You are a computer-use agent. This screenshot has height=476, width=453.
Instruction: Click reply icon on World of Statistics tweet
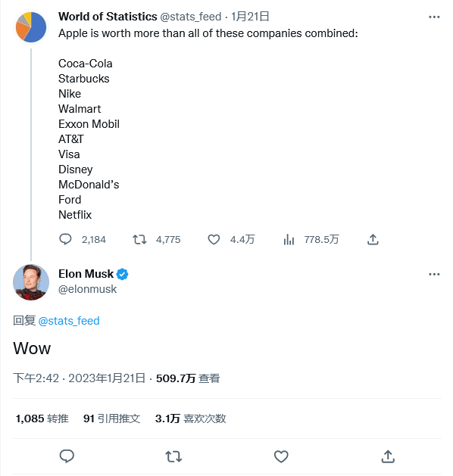[x=65, y=240]
